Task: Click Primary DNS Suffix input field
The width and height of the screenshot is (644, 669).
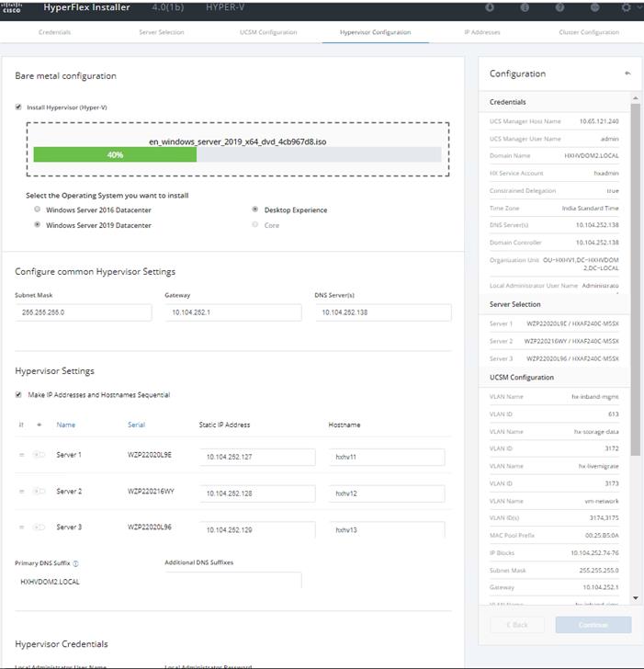Action: click(84, 582)
